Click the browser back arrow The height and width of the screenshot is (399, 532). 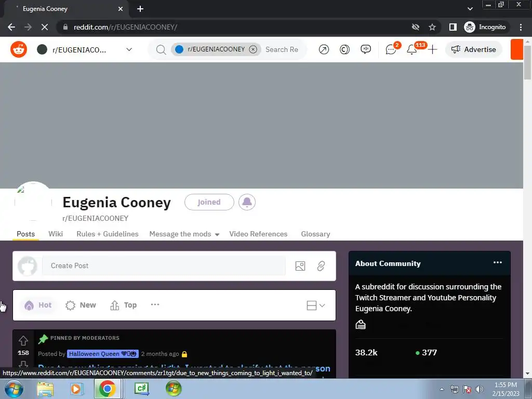(11, 27)
